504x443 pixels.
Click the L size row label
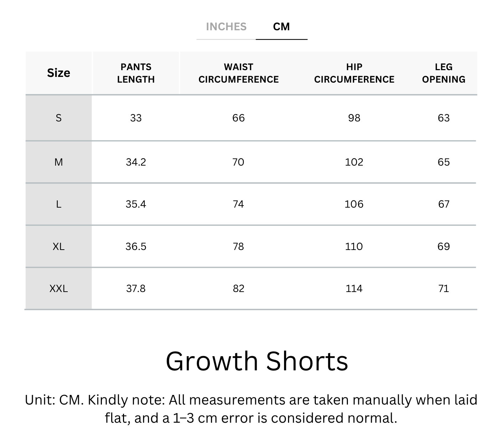pos(58,204)
